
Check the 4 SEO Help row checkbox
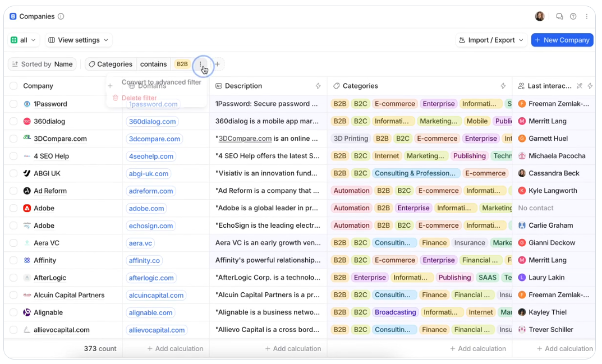click(x=13, y=156)
